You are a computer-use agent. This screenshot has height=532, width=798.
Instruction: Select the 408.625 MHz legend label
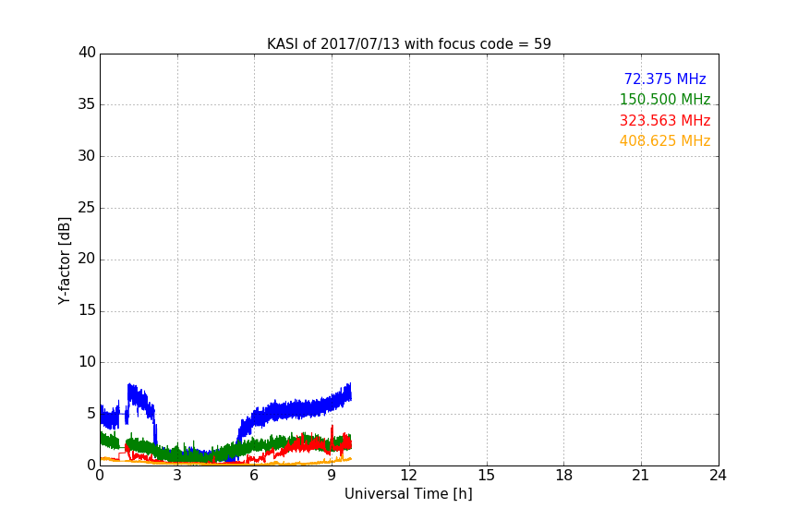coord(665,141)
